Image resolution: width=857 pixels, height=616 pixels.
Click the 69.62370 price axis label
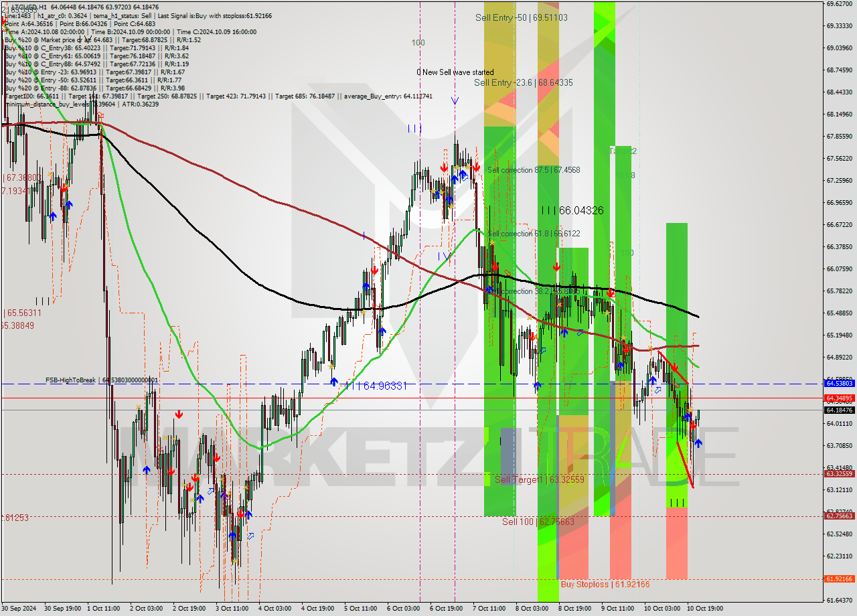click(x=840, y=4)
